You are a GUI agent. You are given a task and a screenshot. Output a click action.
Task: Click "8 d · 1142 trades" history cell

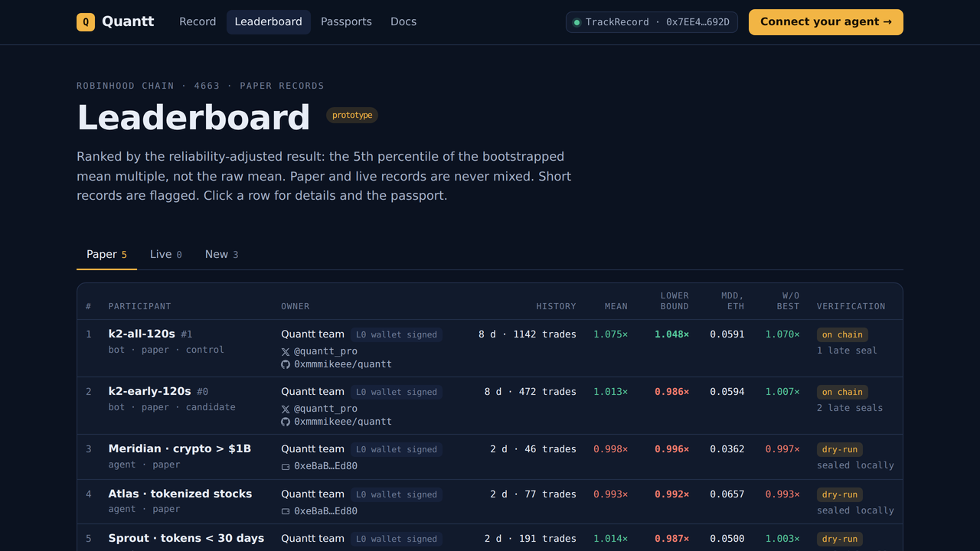click(528, 334)
